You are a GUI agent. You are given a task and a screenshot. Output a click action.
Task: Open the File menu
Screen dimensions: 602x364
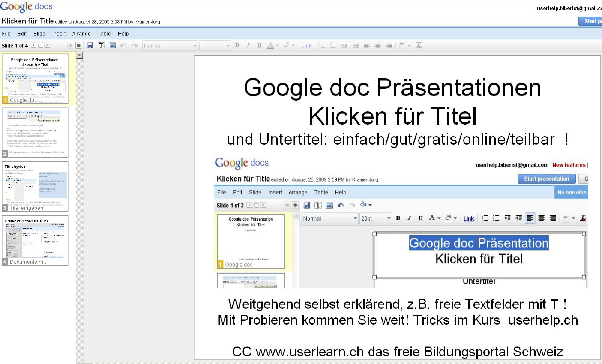(x=6, y=34)
